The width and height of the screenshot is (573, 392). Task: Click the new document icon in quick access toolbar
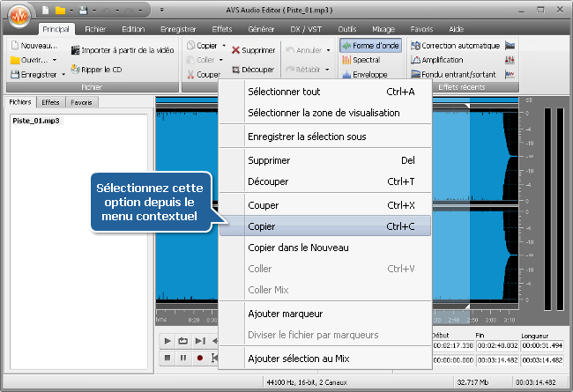click(x=46, y=11)
